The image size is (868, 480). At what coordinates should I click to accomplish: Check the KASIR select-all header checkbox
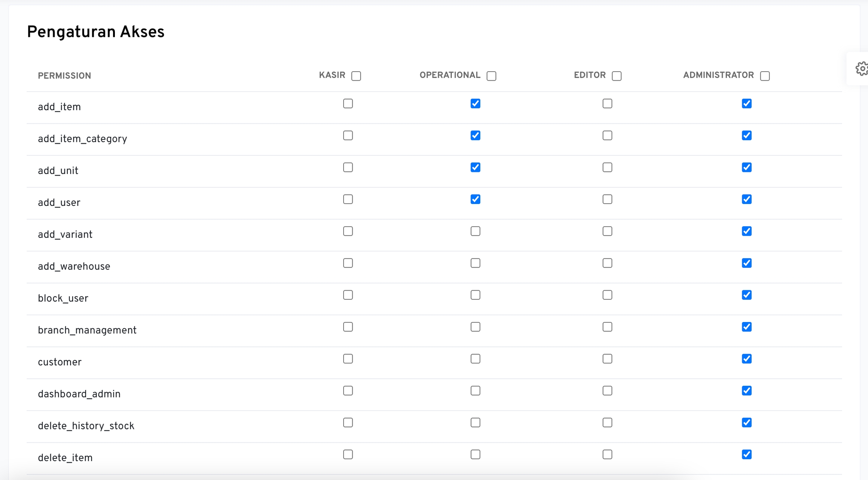[356, 76]
